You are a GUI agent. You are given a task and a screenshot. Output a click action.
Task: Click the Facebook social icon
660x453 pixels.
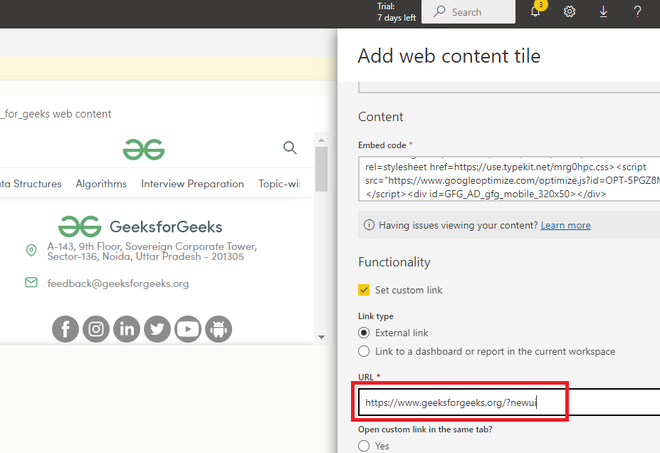click(x=65, y=328)
